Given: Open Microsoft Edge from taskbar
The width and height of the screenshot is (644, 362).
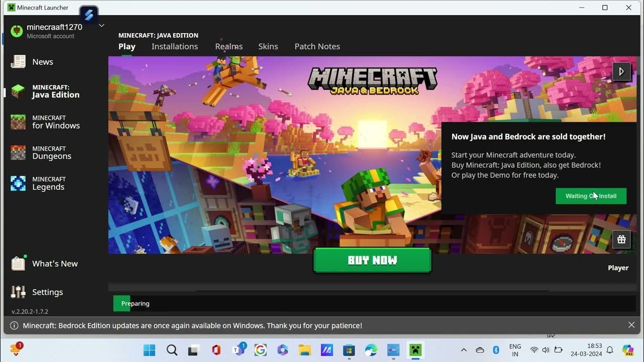Looking at the screenshot, I should [x=371, y=350].
